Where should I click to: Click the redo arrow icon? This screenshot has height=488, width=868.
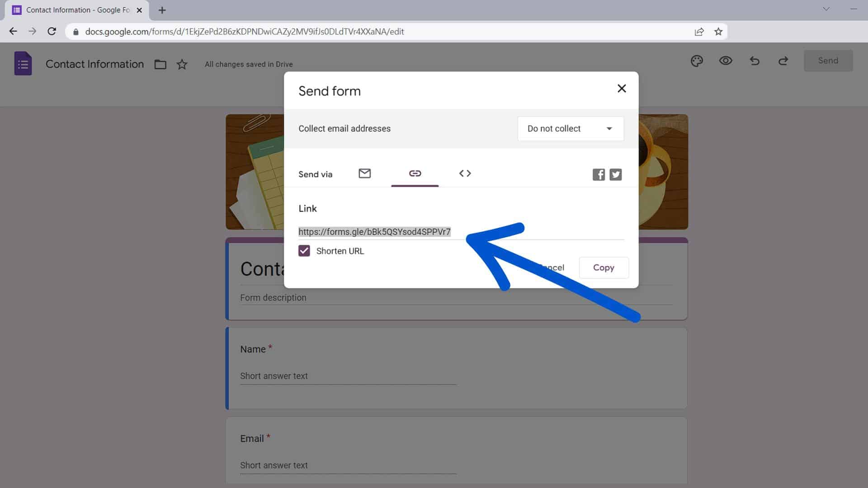point(783,60)
